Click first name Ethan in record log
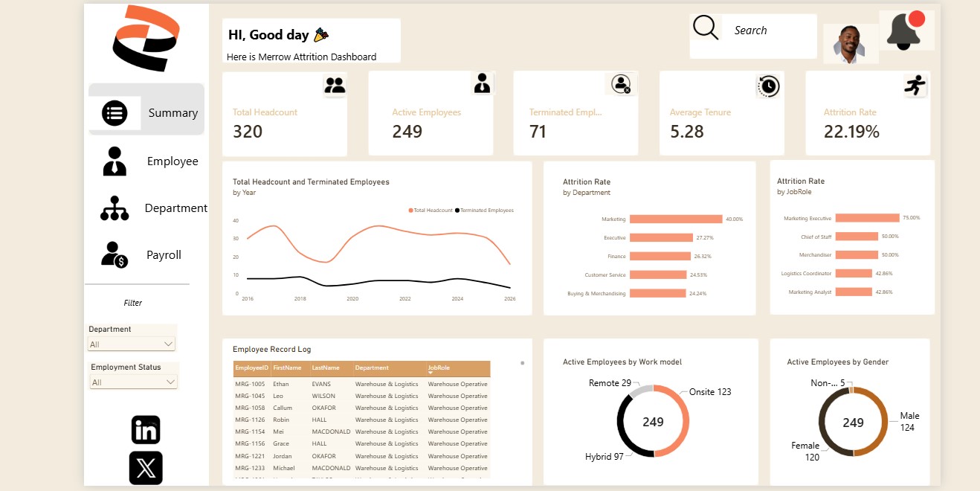The image size is (980, 491). (x=281, y=384)
